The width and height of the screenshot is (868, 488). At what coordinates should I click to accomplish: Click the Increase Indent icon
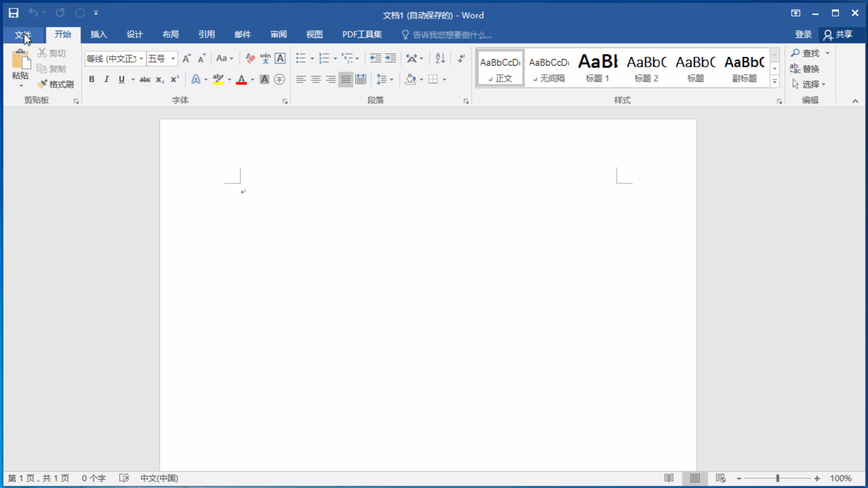(x=391, y=58)
